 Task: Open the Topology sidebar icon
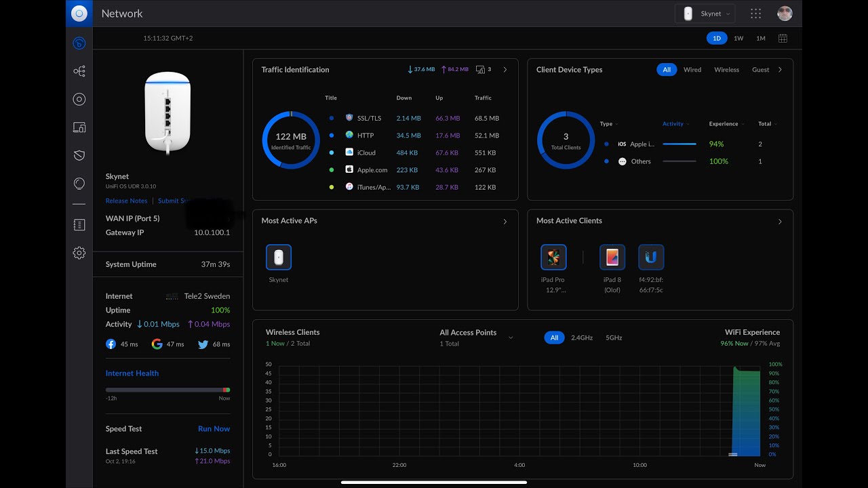pos(79,71)
